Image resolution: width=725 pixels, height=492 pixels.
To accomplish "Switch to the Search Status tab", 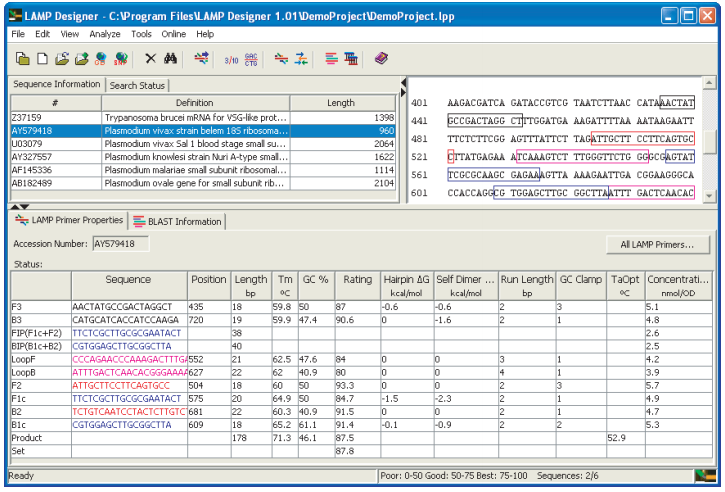I will [x=137, y=86].
